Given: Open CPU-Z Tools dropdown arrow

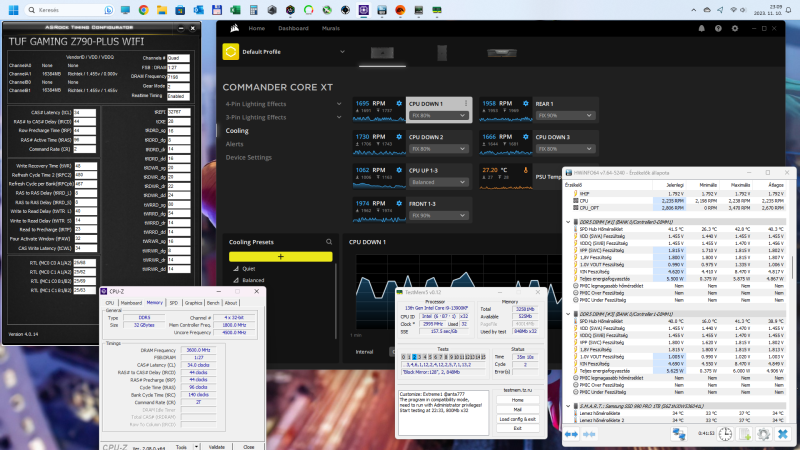Looking at the screenshot, I should point(196,447).
